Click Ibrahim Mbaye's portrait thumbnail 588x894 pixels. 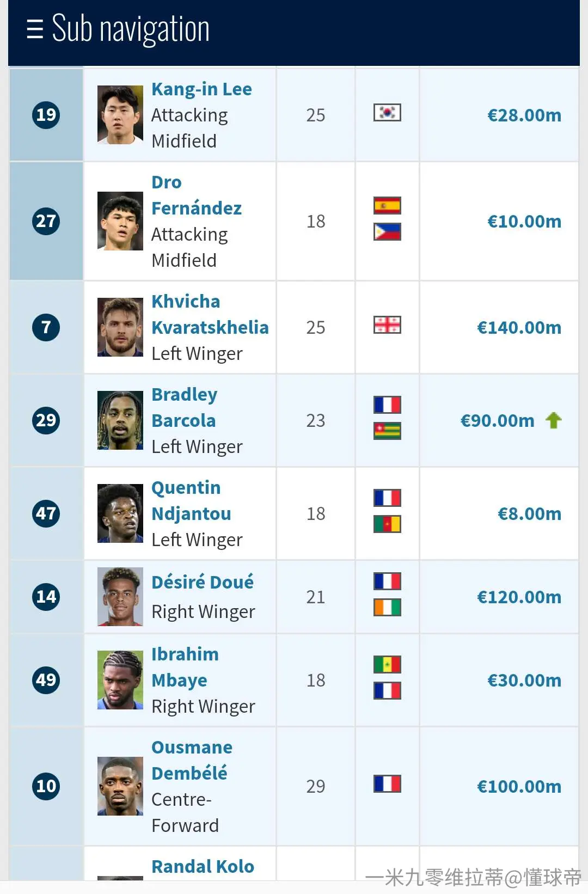[x=120, y=680]
